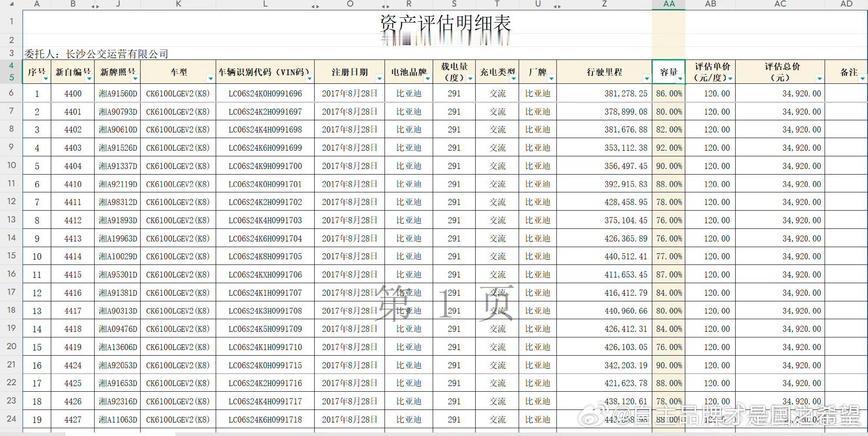Select license plate cell 湘A10029D
This screenshot has width=868, height=436.
click(118, 256)
